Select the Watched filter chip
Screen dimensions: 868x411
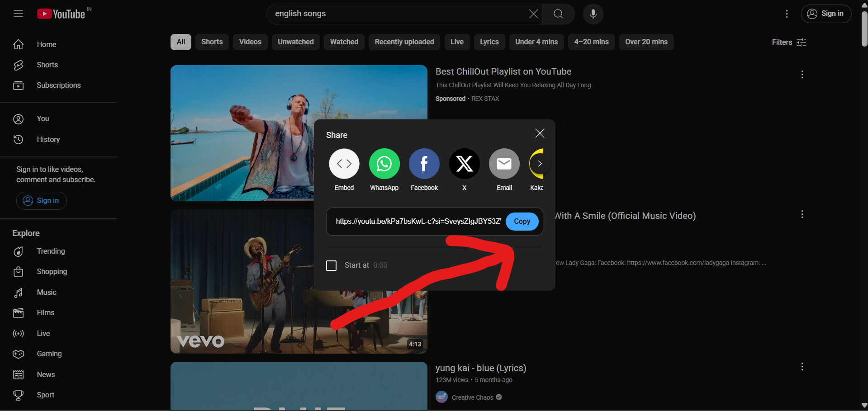tap(344, 42)
